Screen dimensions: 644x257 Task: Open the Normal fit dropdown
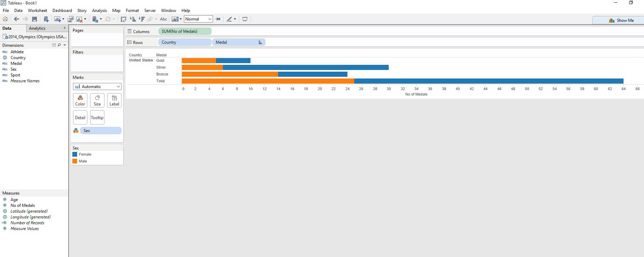[x=198, y=19]
